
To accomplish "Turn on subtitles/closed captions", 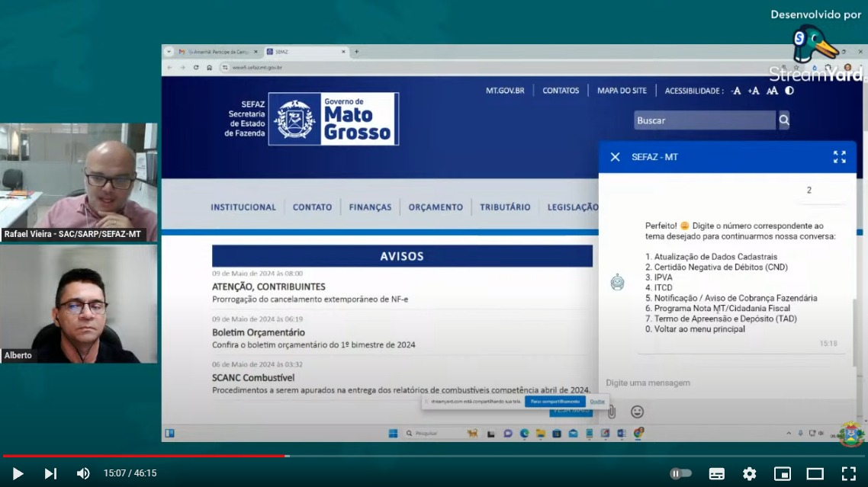I will point(716,473).
